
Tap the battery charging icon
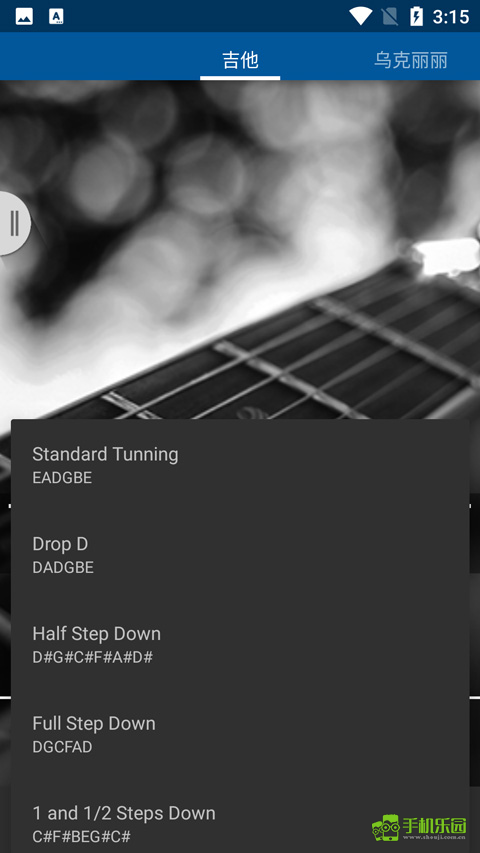(416, 16)
